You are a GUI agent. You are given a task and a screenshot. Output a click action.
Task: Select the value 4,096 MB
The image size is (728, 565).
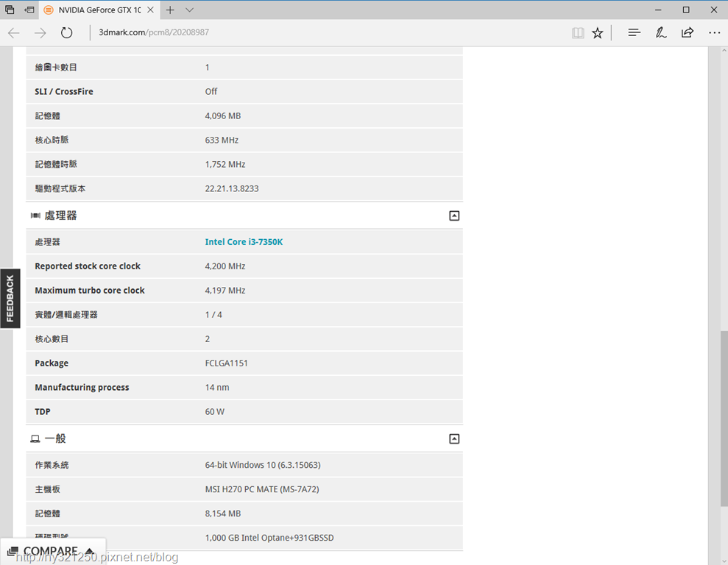pyautogui.click(x=223, y=116)
